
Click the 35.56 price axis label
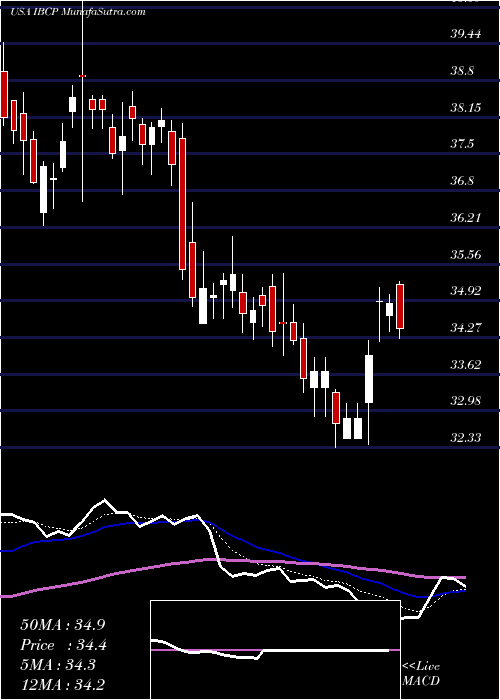click(466, 254)
